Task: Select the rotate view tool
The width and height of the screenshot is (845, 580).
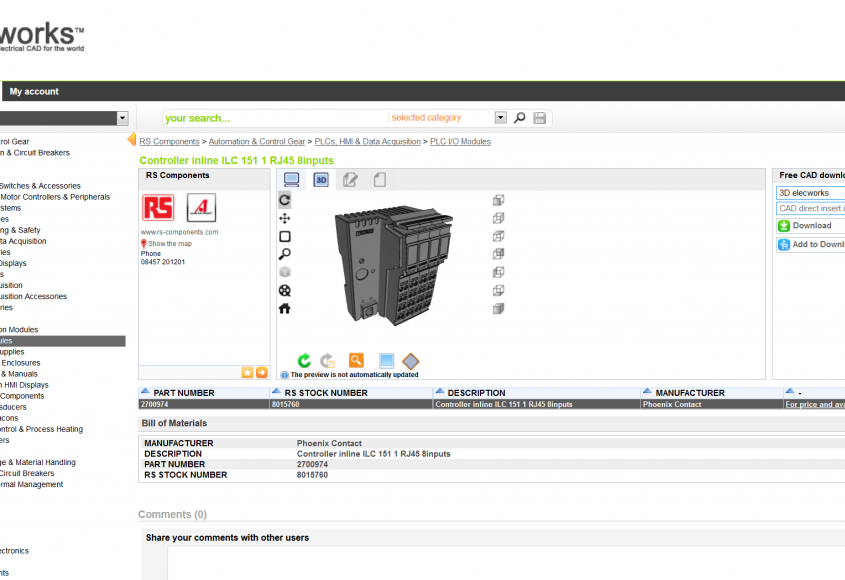Action: pyautogui.click(x=285, y=200)
